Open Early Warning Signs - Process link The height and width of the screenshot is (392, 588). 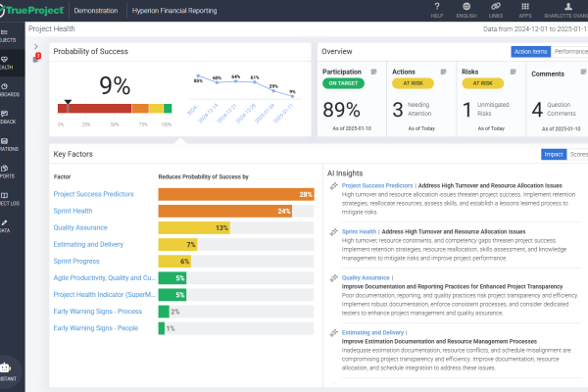pyautogui.click(x=97, y=312)
